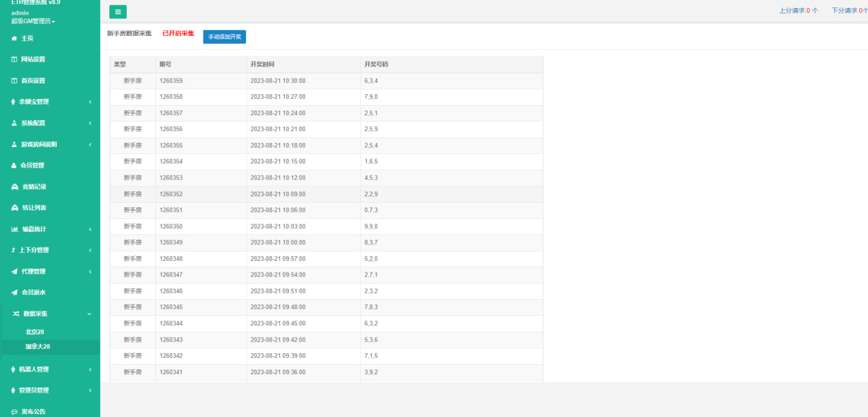This screenshot has height=417, width=868.
Task: Click the winning numbers 4,5,3
Action: (x=371, y=178)
